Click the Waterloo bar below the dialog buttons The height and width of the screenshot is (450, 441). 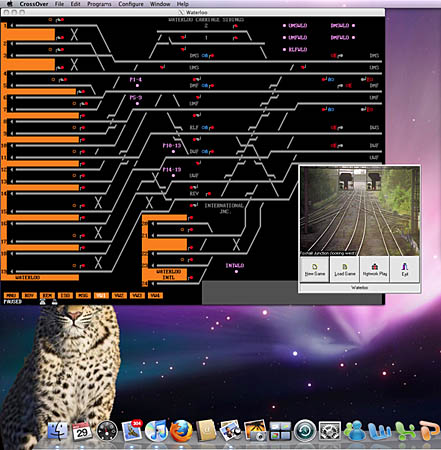click(360, 287)
